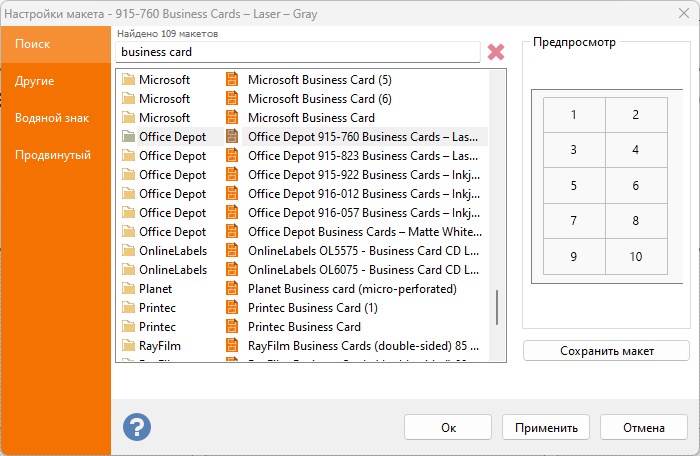Screen dimensions: 700x456
Task: Click template icon of Office Depot Matte White row
Action: 232,231
